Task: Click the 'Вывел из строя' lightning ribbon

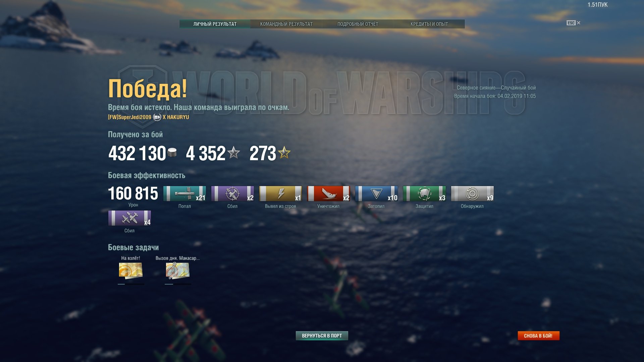Action: point(280,193)
